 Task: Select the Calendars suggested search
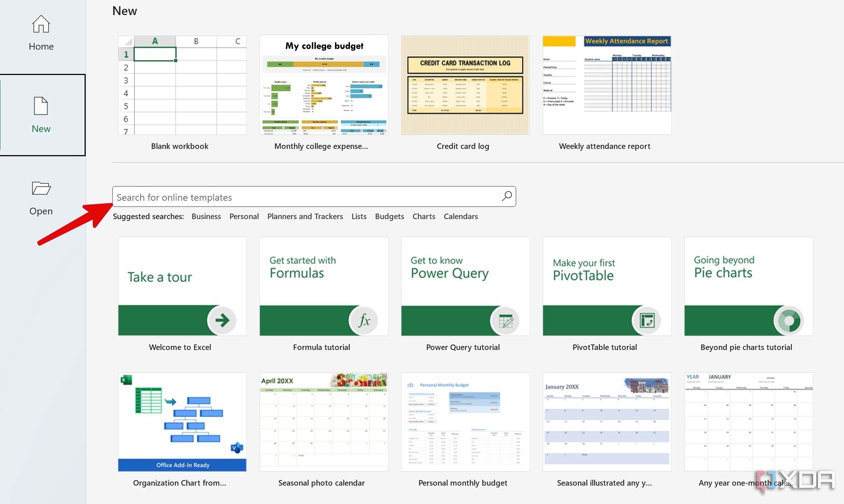coord(460,216)
